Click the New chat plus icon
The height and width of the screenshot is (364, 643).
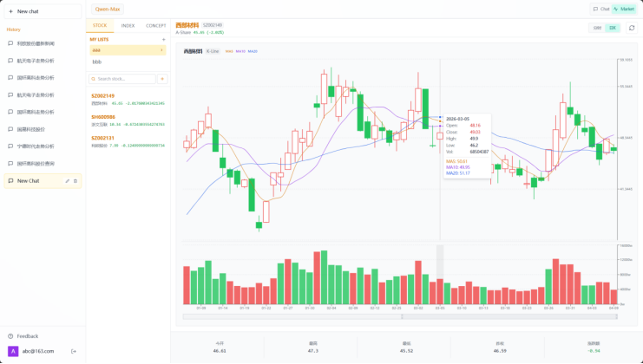pos(10,11)
